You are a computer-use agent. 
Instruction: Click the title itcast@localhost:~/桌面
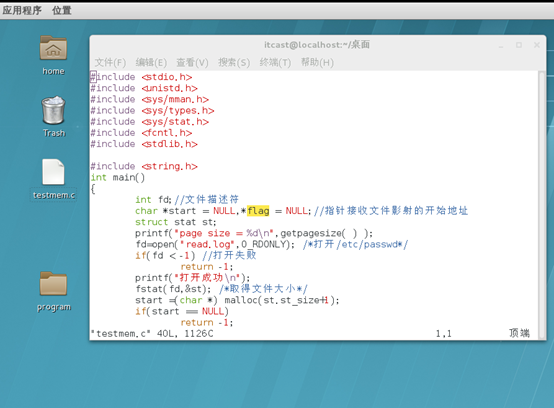[x=317, y=45]
